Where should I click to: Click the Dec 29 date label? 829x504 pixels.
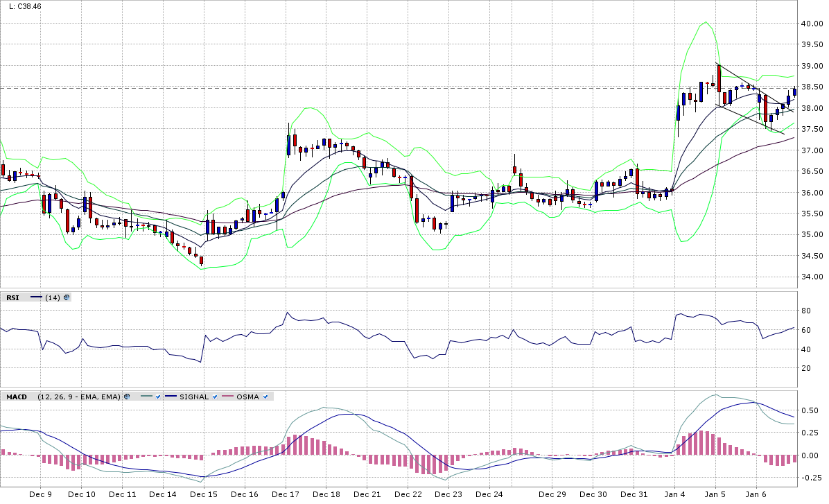tap(552, 494)
